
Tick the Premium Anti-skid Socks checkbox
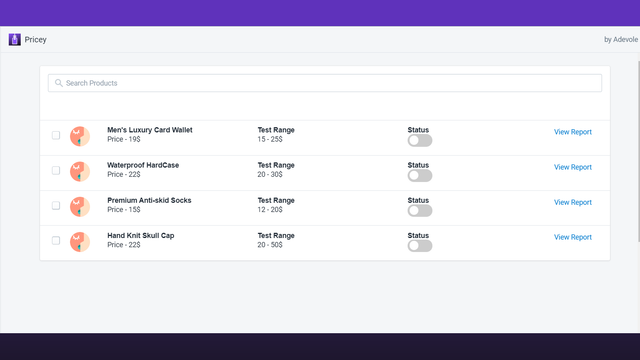point(56,205)
